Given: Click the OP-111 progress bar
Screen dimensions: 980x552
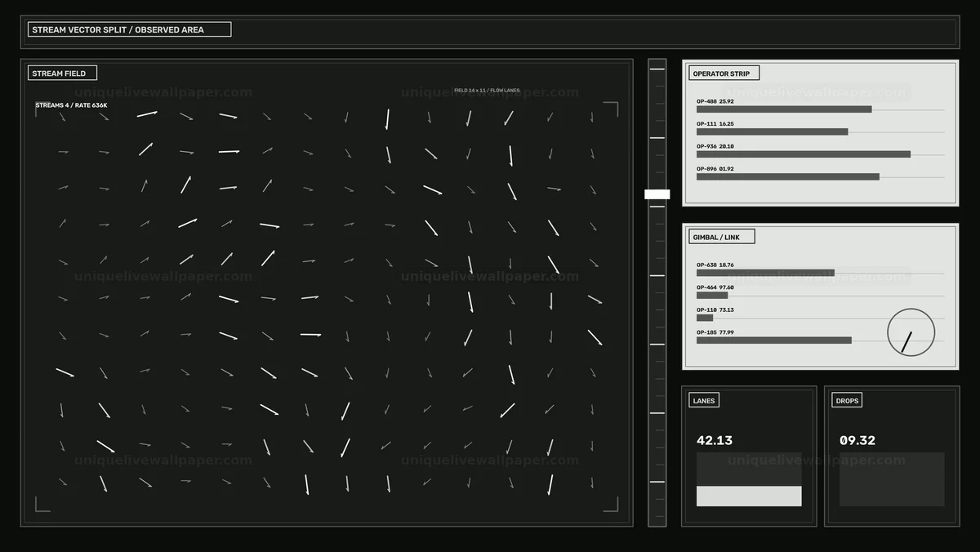Looking at the screenshot, I should click(773, 131).
